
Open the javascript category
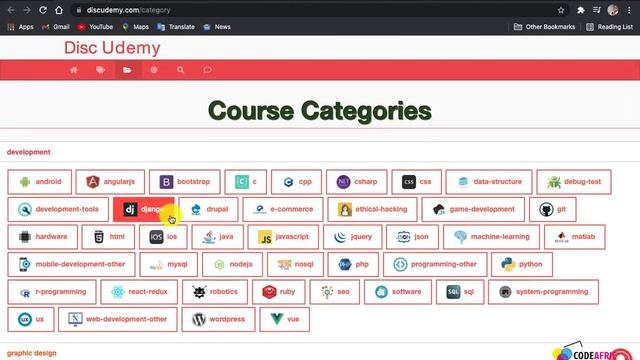(x=283, y=237)
